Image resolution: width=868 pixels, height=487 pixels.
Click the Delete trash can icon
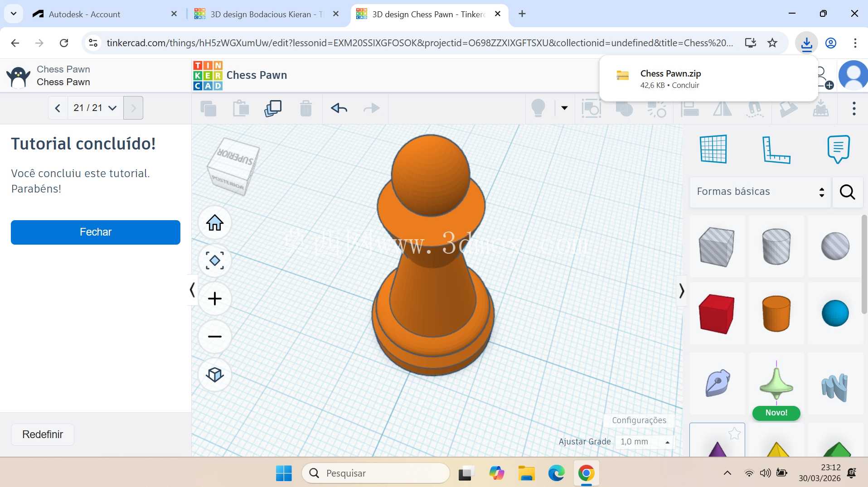point(306,109)
